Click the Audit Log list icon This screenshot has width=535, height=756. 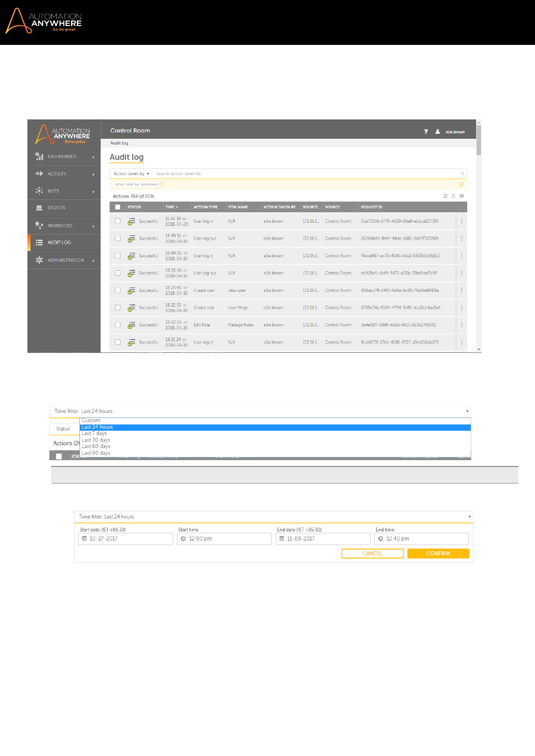39,242
